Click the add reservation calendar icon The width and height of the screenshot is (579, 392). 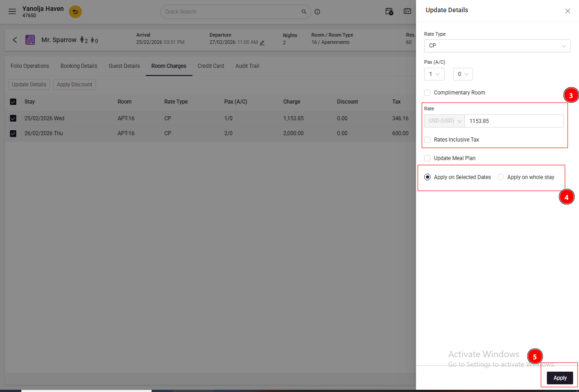[x=389, y=11]
